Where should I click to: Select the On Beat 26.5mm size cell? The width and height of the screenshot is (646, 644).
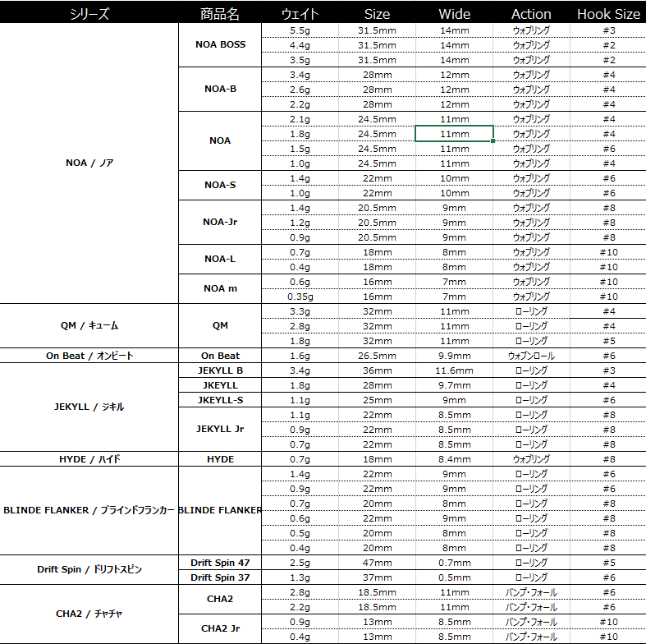click(x=377, y=356)
